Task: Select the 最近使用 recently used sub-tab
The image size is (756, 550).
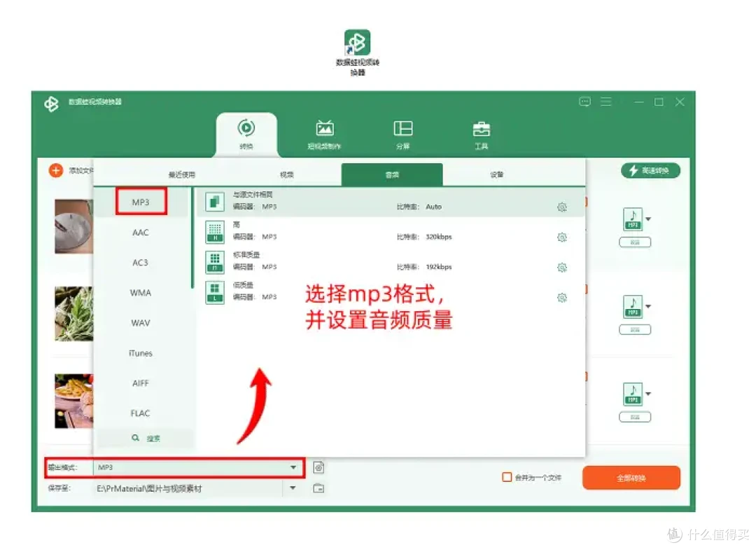Action: click(182, 174)
